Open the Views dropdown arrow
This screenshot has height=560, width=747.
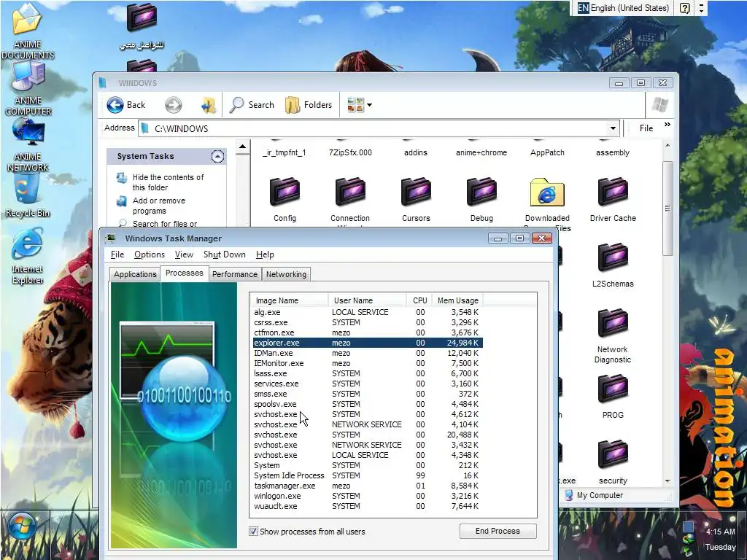370,105
